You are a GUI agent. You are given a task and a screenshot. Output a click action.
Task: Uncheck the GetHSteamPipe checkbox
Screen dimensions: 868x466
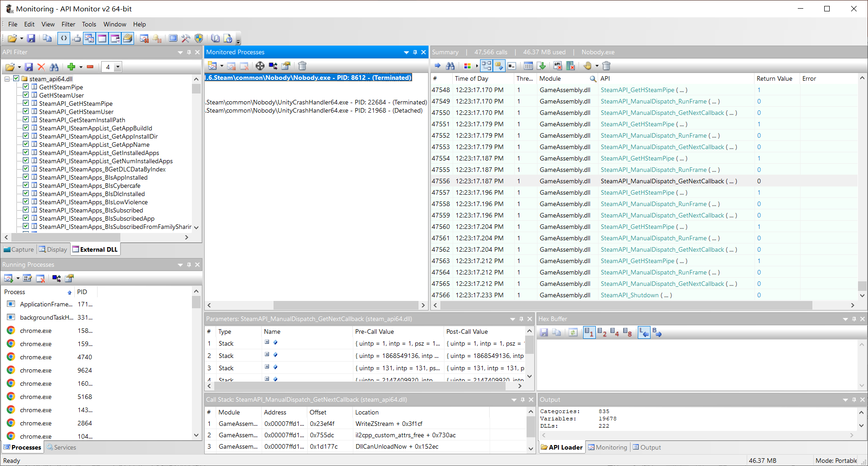click(26, 87)
